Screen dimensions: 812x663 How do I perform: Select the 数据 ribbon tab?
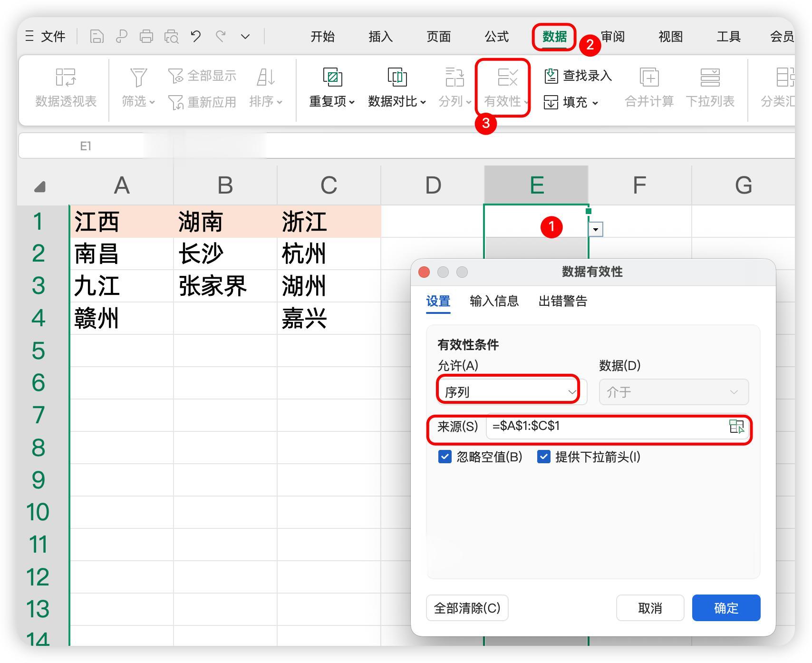(x=554, y=37)
